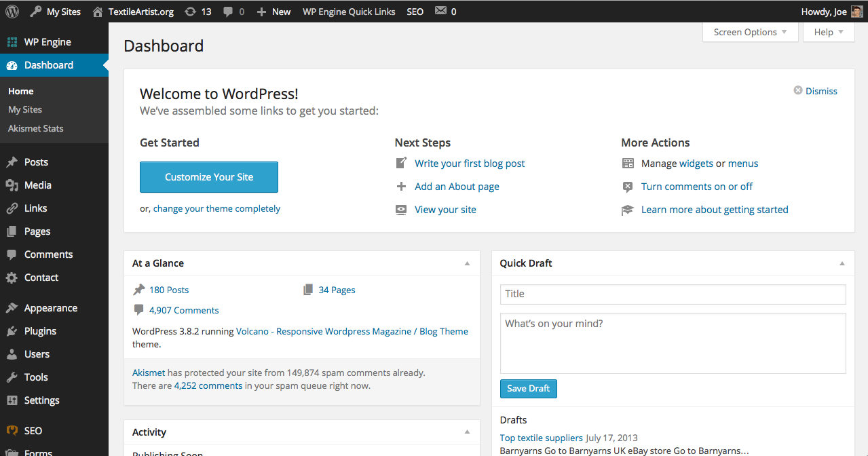Click the Users person icon in sidebar
868x456 pixels.
coord(12,354)
